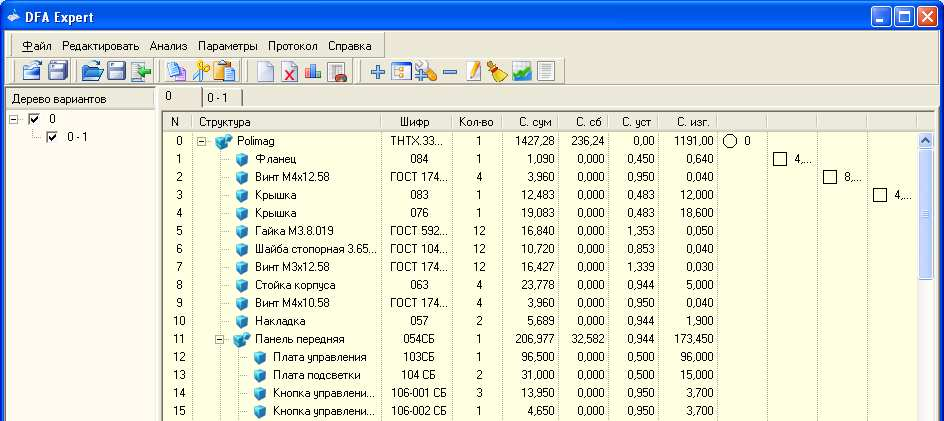Click the table with red stamp icon
Image resolution: width=944 pixels, height=421 pixels.
[x=337, y=72]
